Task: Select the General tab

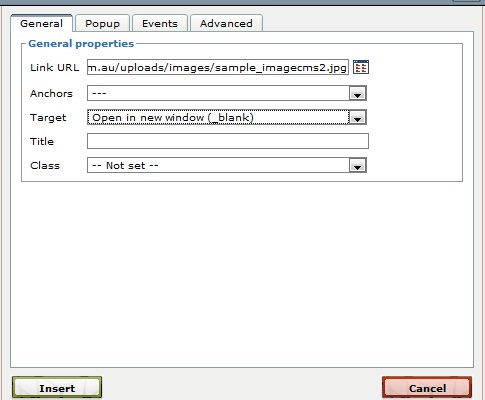Action: click(x=41, y=23)
